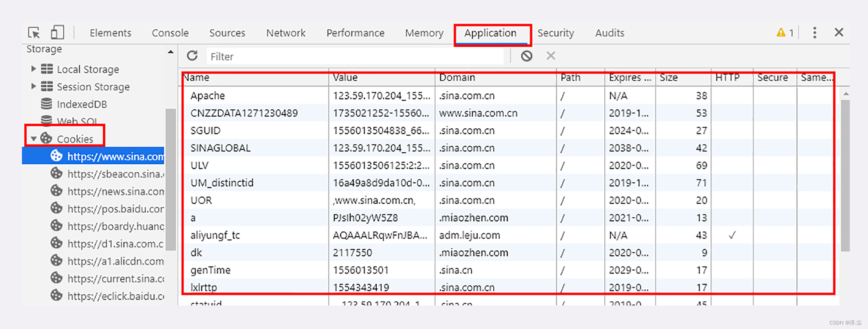Screen dimensions: 868x329
Task: Switch to the Memory tab
Action: pos(424,33)
